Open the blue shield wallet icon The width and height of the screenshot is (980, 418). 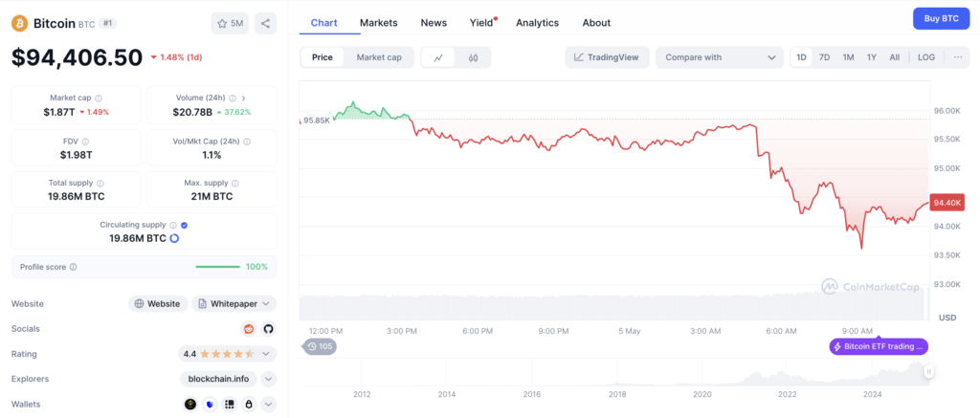point(210,405)
